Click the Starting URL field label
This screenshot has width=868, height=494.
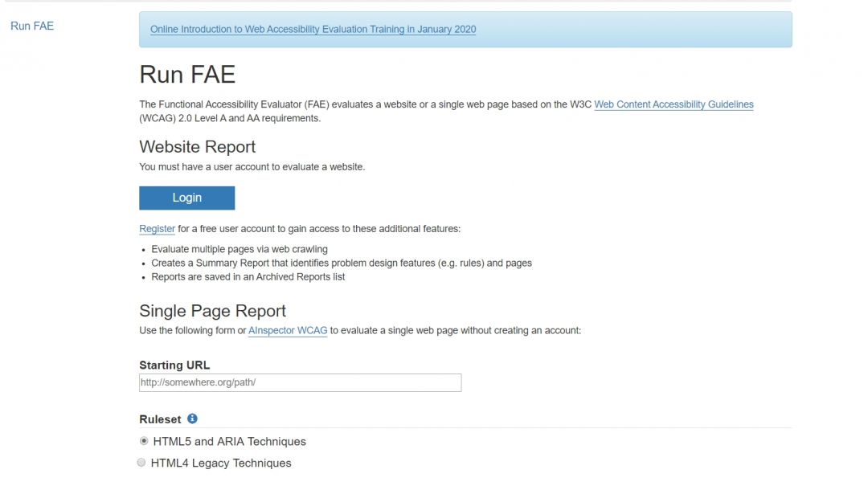point(174,365)
